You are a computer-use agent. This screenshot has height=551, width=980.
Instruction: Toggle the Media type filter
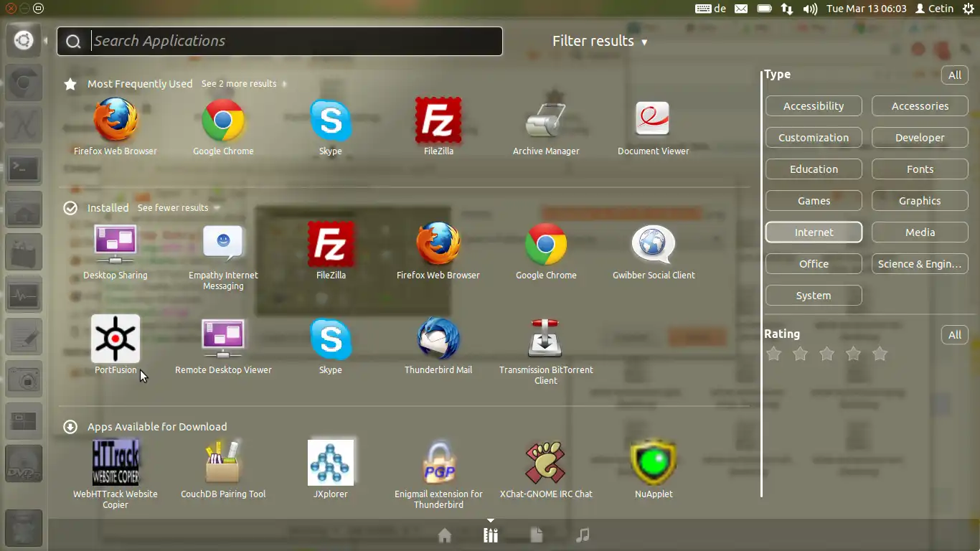(920, 232)
